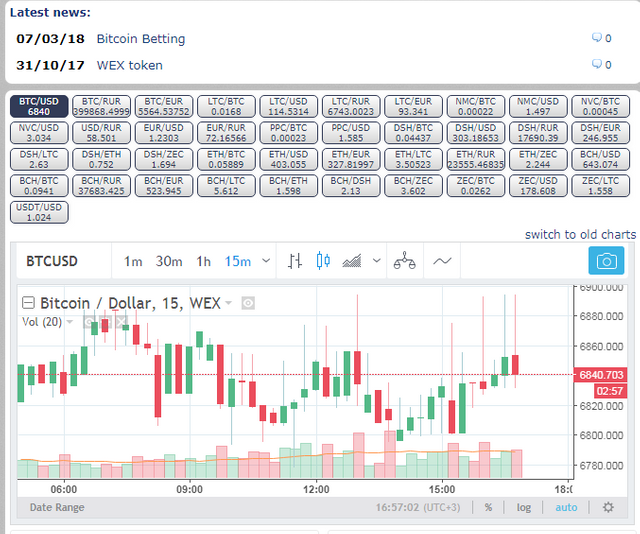
Task: Select the DSH/ZEC pair button
Action: [x=164, y=160]
